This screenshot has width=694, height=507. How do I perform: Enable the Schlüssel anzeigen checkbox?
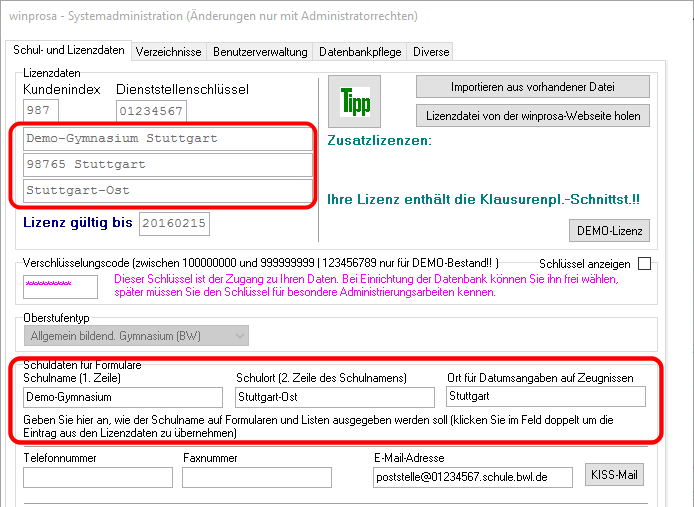[644, 263]
